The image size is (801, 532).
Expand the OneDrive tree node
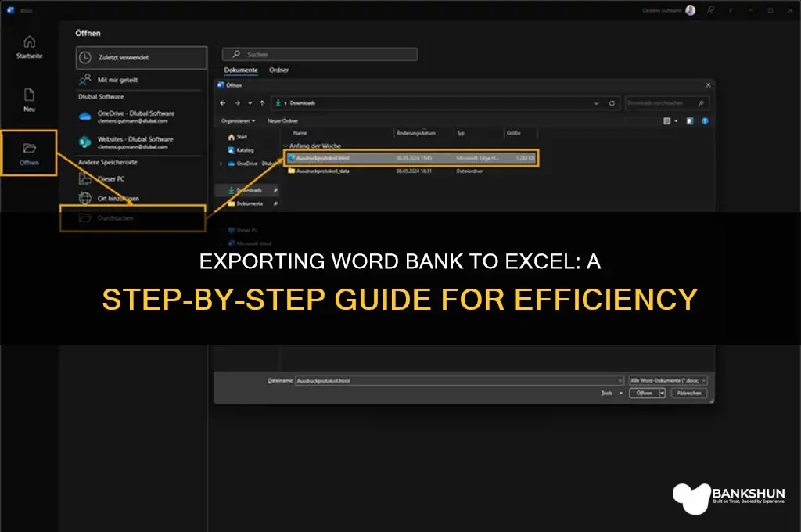221,164
